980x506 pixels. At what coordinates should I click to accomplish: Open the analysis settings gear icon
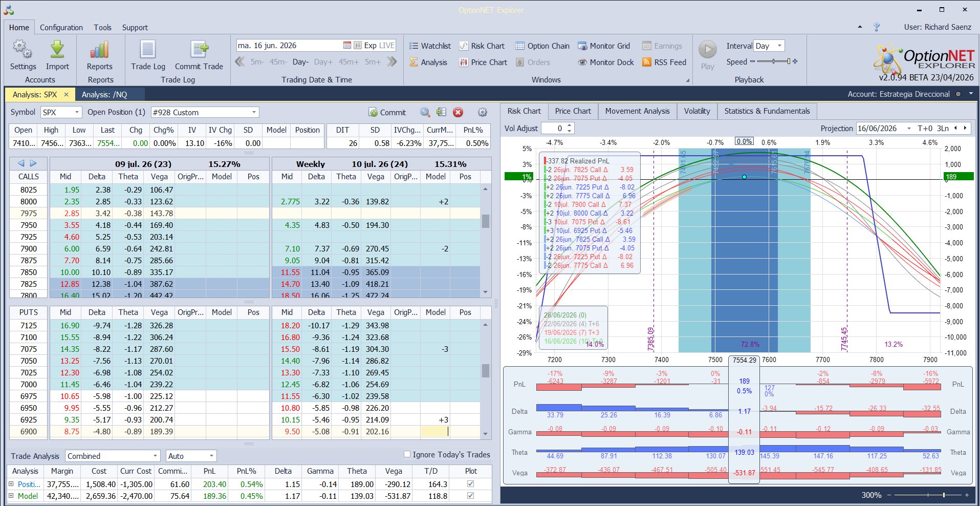(483, 112)
